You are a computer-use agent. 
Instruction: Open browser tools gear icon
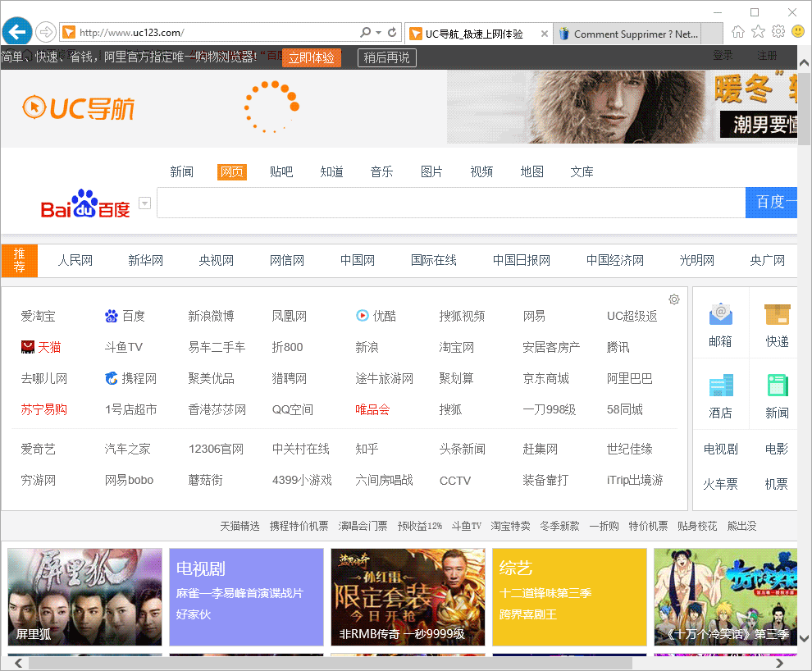778,32
